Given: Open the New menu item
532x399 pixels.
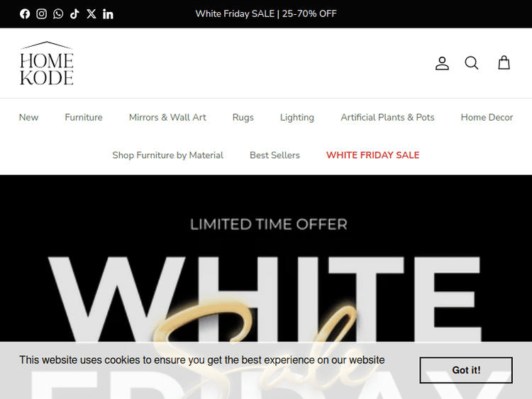Looking at the screenshot, I should (x=28, y=118).
